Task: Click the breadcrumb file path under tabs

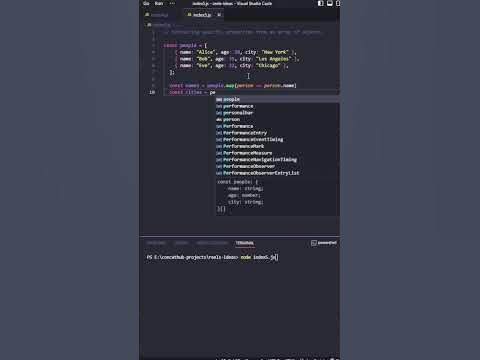Action: coord(159,24)
